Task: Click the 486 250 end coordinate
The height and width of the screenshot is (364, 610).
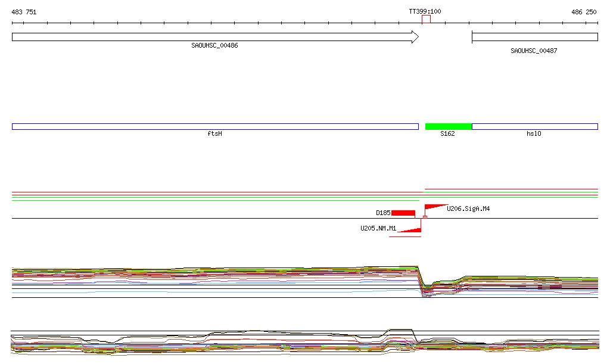Action: coord(584,12)
